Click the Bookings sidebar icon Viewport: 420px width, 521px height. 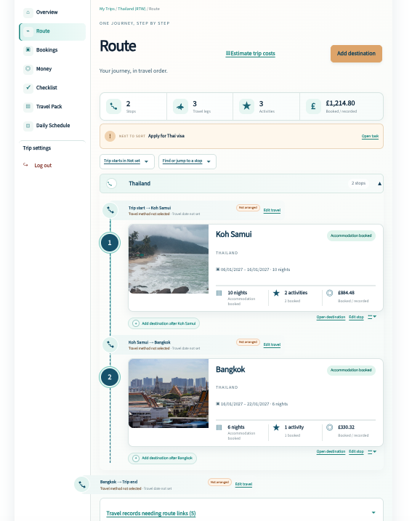coord(28,50)
